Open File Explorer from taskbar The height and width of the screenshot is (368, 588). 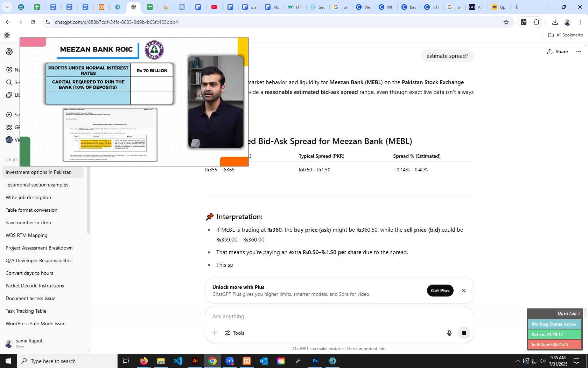coord(161,361)
